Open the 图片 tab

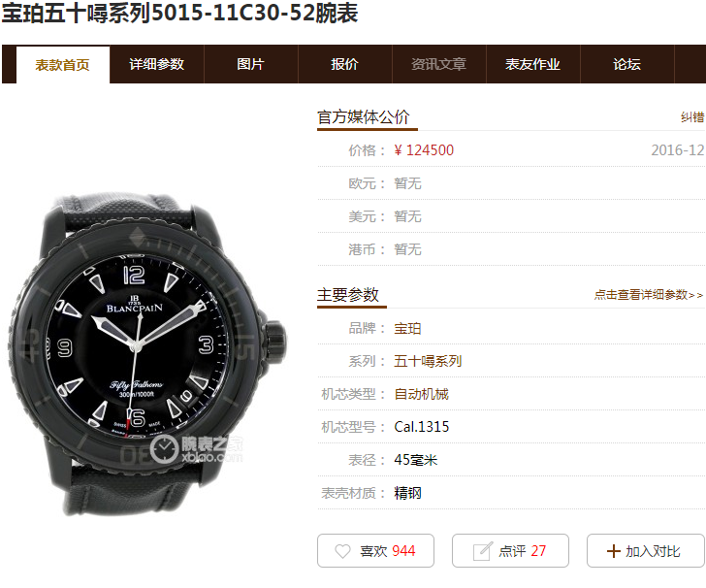(250, 64)
